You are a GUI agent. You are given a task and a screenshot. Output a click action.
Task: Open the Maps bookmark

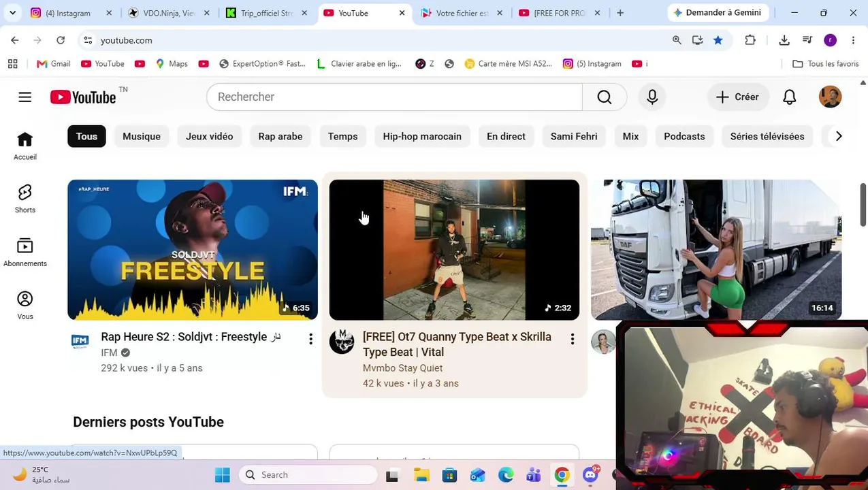pos(171,64)
